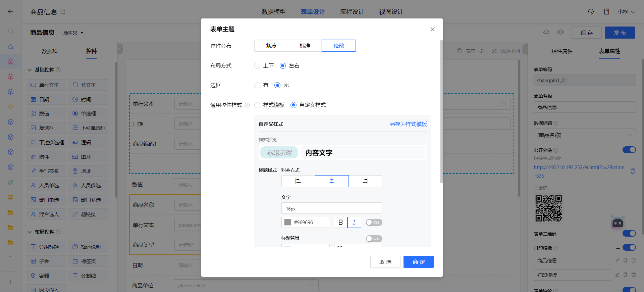Image resolution: width=644 pixels, height=292 pixels.
Task: Open the chatbot assistant icon
Action: pos(618,222)
